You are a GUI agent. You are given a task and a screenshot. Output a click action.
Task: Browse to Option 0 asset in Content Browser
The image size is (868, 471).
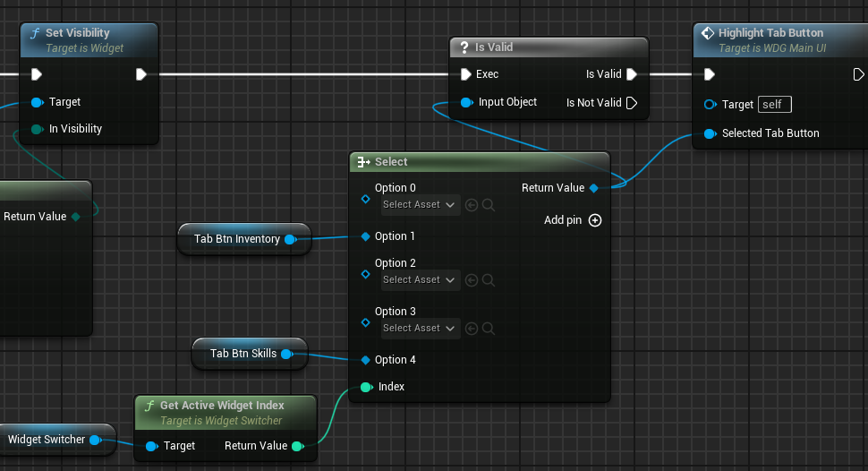point(489,205)
